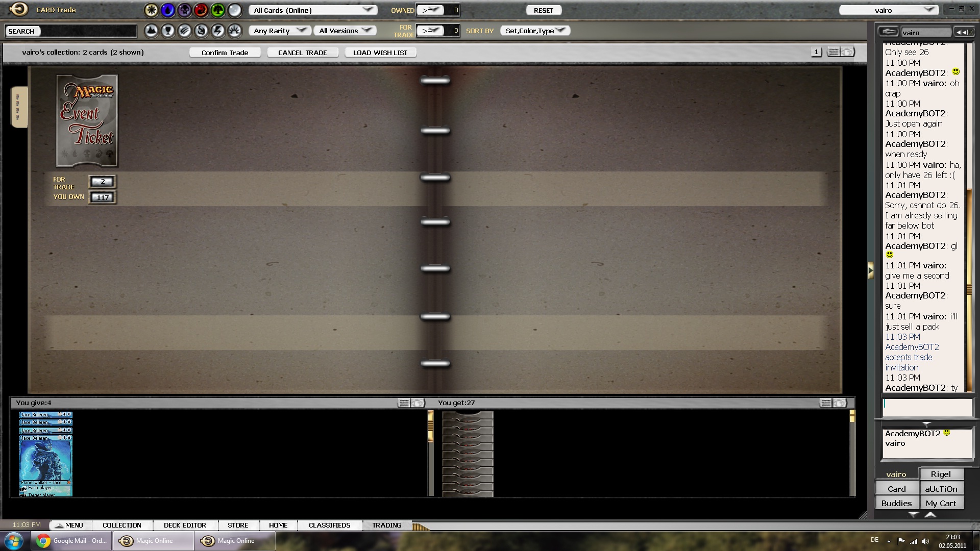The image size is (980, 551).
Task: Click the black skull mana filter icon
Action: click(184, 10)
